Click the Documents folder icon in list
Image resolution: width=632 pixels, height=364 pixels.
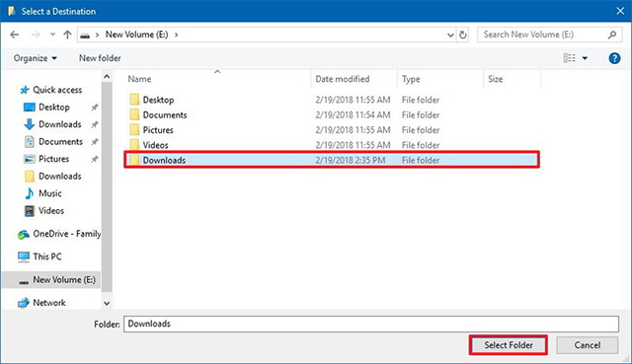click(x=134, y=115)
